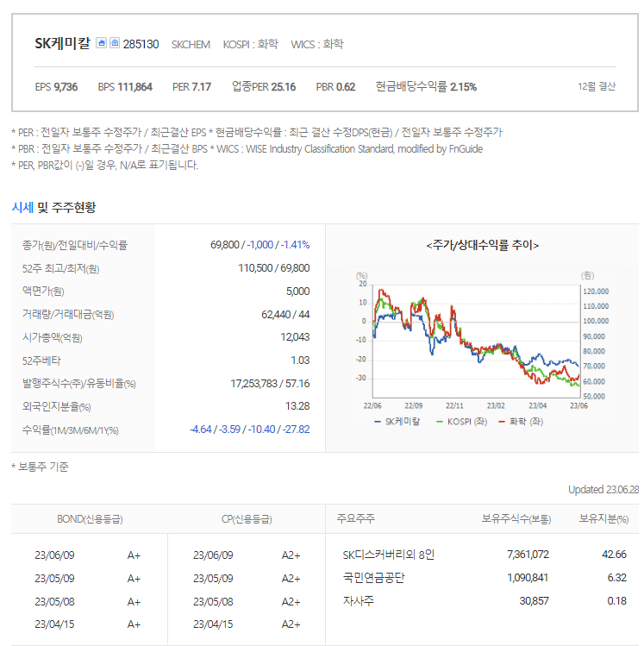The height and width of the screenshot is (646, 644).
Task: Click closing price 69,800 / -1,000 / -1.41%
Action: point(259,245)
